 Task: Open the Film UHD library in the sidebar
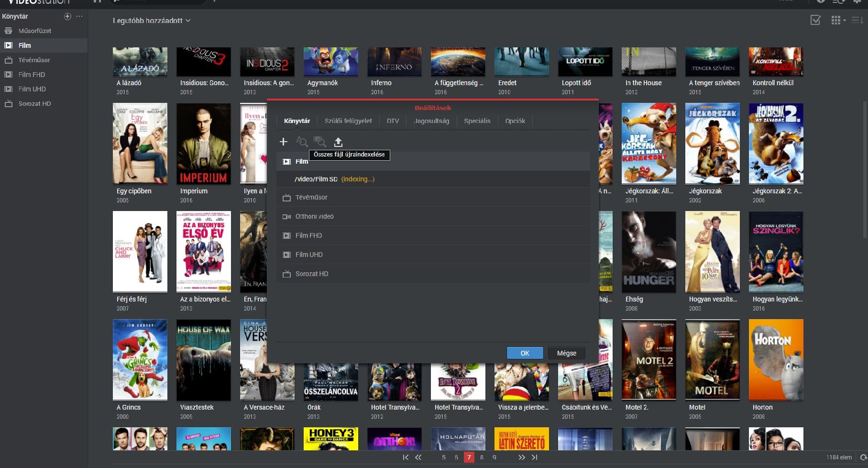coord(44,89)
